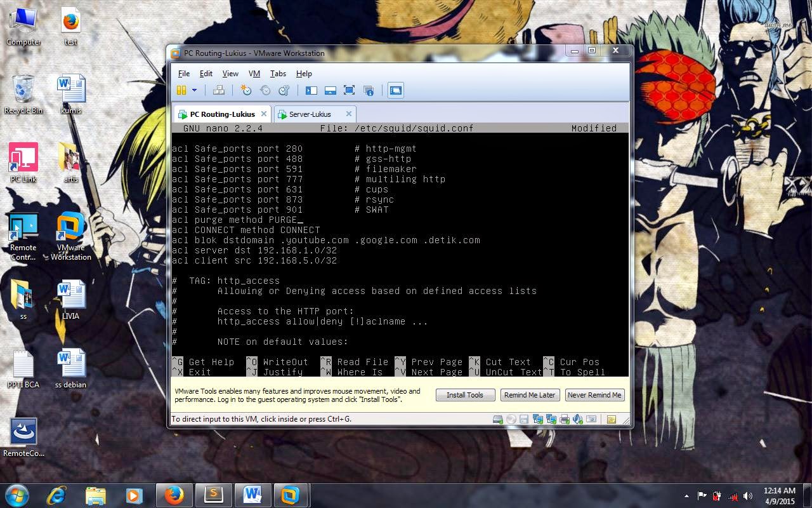Click the 'acl CONNECT method CONNECT' line
Image resolution: width=812 pixels, height=508 pixels.
pos(246,230)
